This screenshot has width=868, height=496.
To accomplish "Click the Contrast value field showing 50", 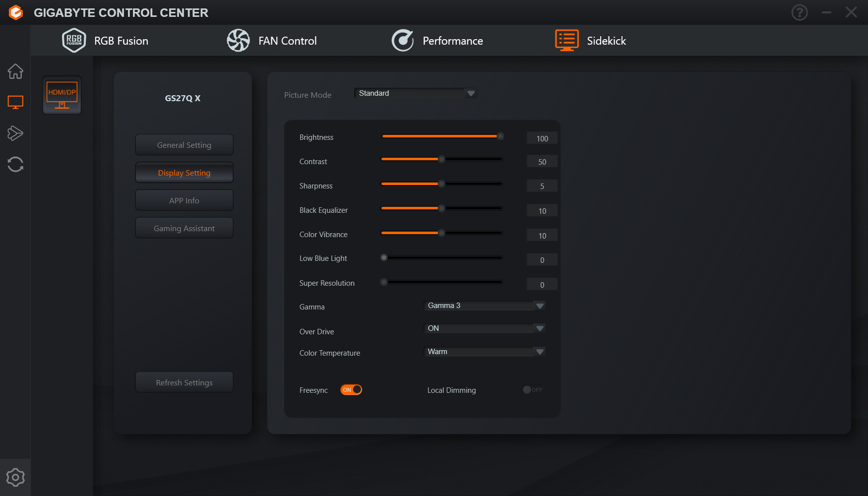I will pos(542,162).
